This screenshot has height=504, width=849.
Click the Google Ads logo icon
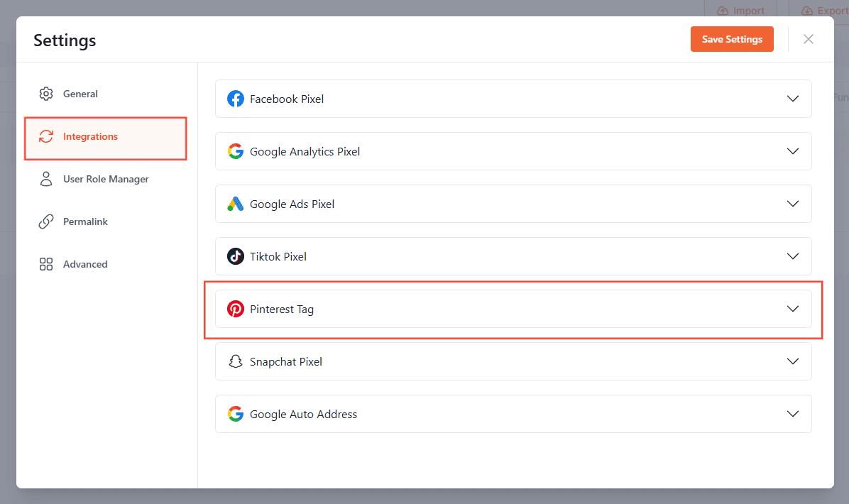point(235,204)
